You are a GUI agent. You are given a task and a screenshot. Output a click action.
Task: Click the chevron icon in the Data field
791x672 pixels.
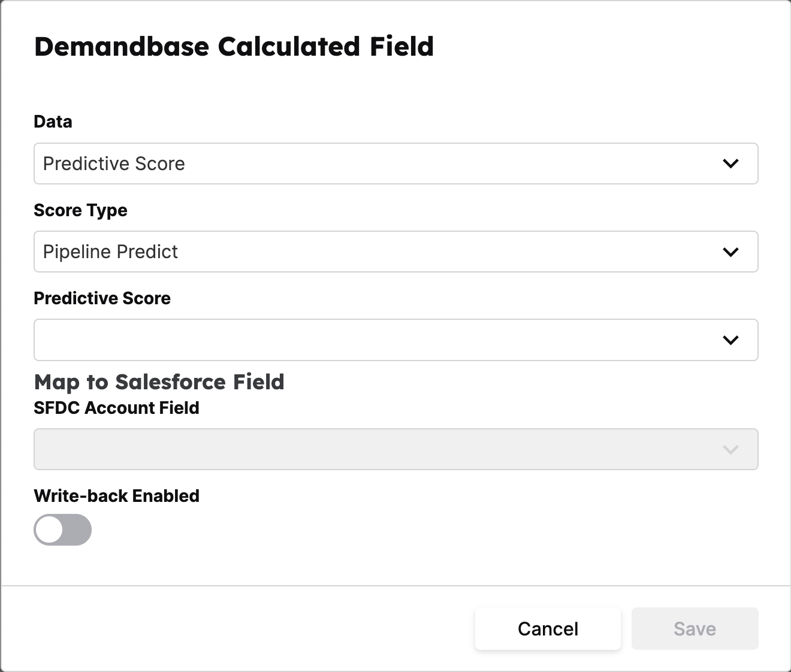(x=730, y=164)
